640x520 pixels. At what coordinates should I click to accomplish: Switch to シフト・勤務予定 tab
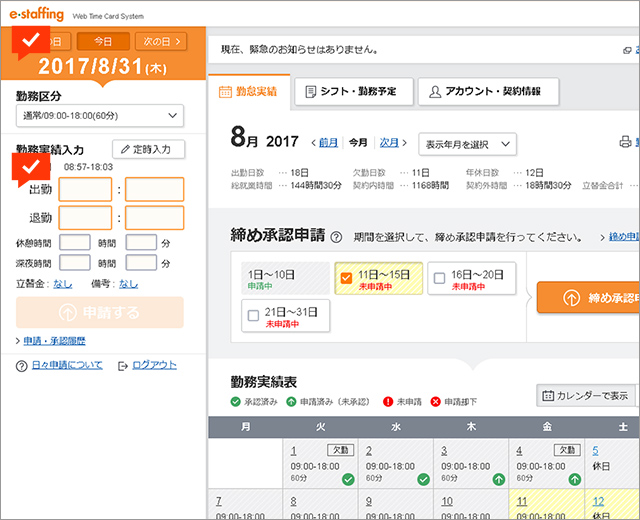(352, 92)
